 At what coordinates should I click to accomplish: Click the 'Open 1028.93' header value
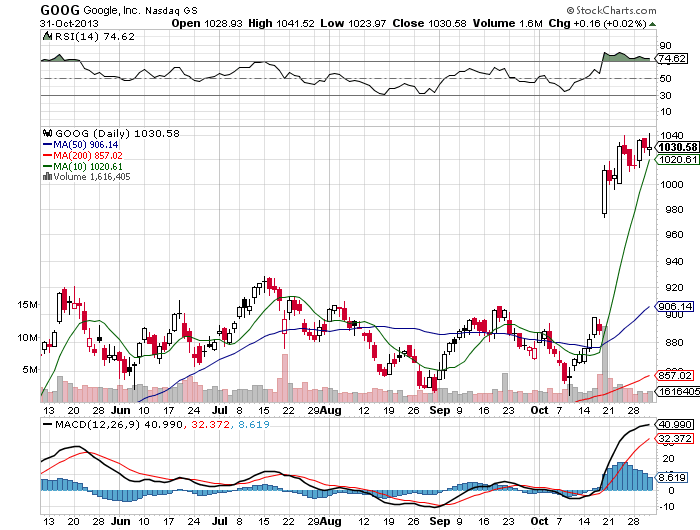207,23
